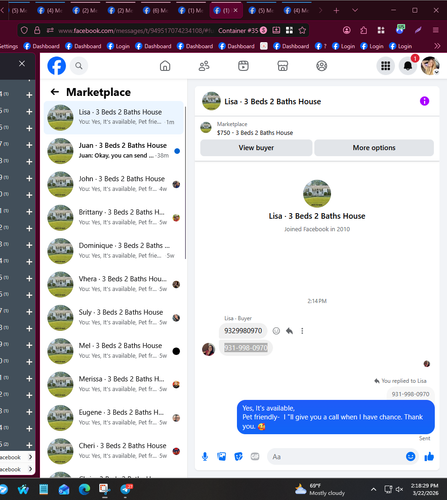The image size is (447, 500).
Task: Click the URL address bar
Action: [x=137, y=31]
